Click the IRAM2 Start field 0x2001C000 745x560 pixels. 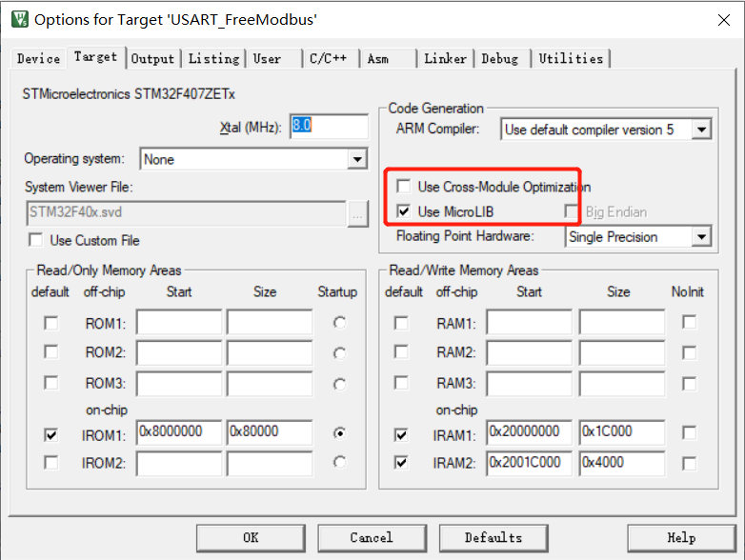tap(530, 463)
